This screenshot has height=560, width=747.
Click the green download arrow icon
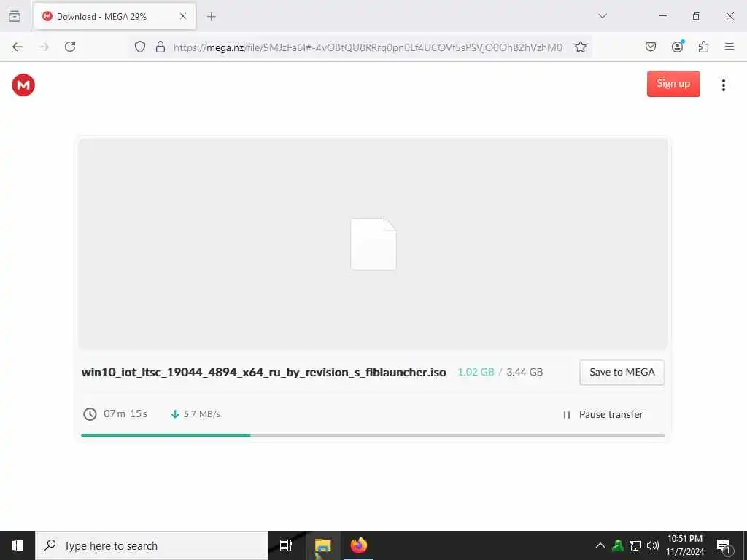175,414
